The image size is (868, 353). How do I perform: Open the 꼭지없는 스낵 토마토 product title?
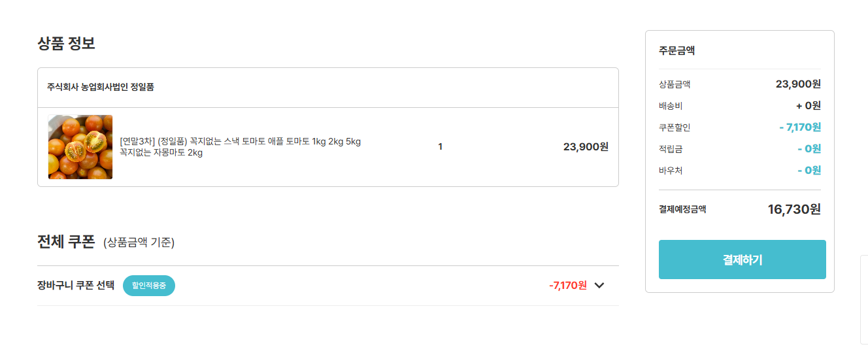[x=240, y=142]
